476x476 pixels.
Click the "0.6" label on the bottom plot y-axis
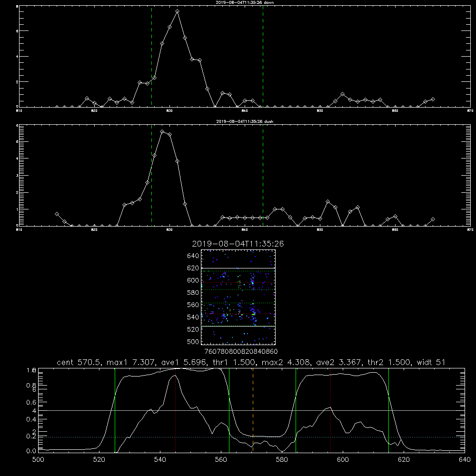[31, 402]
